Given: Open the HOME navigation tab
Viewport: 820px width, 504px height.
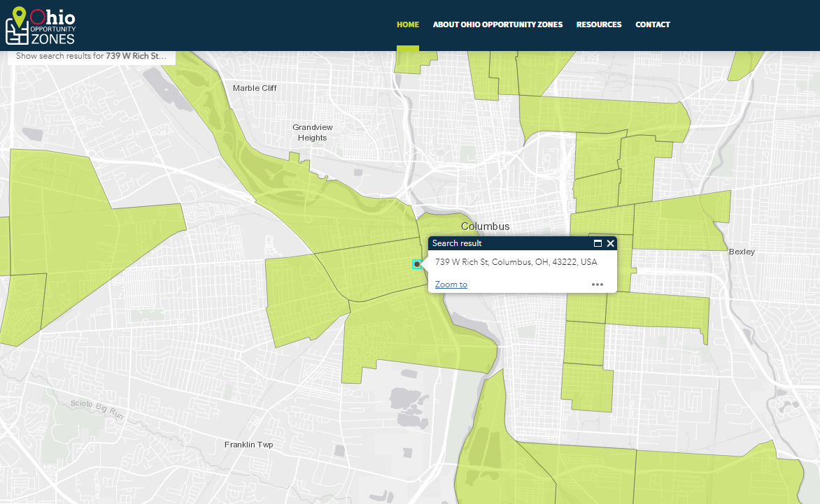Looking at the screenshot, I should click(408, 24).
